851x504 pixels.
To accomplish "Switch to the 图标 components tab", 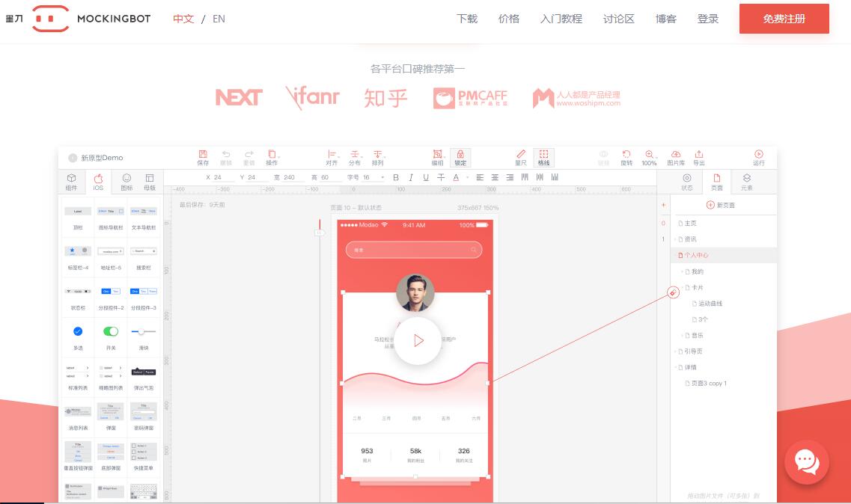I will 126,180.
